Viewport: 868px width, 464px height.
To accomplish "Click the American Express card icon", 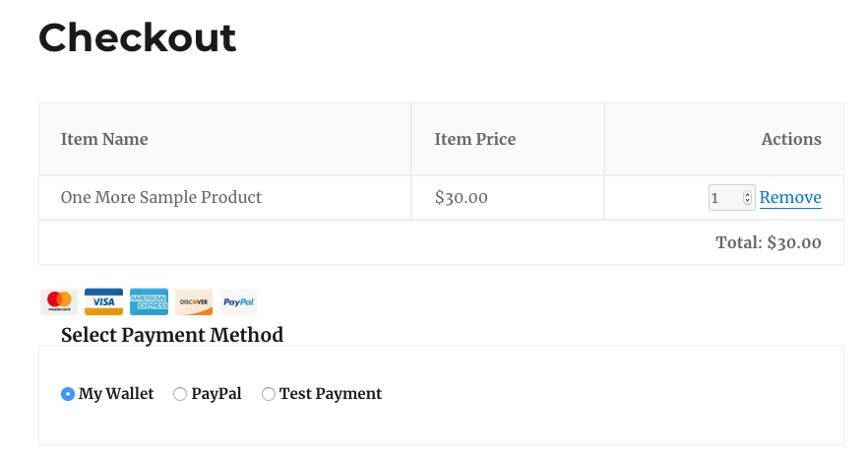I will 149,302.
